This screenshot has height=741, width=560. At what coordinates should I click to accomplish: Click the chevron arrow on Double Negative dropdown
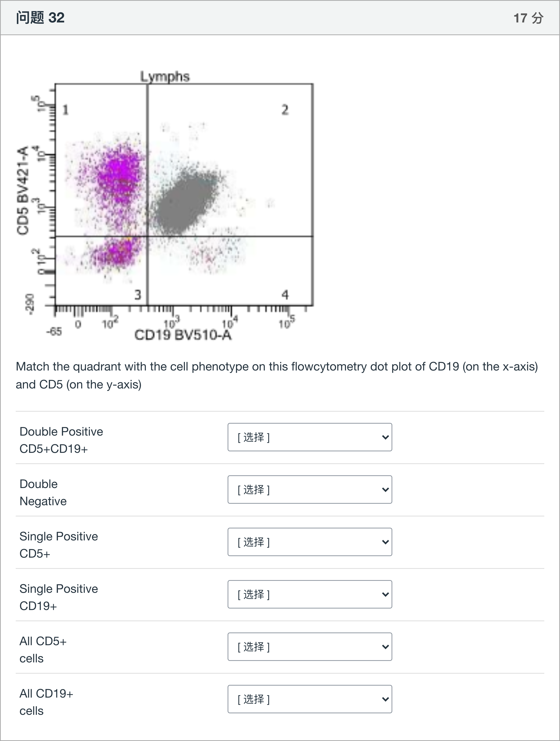pos(385,490)
